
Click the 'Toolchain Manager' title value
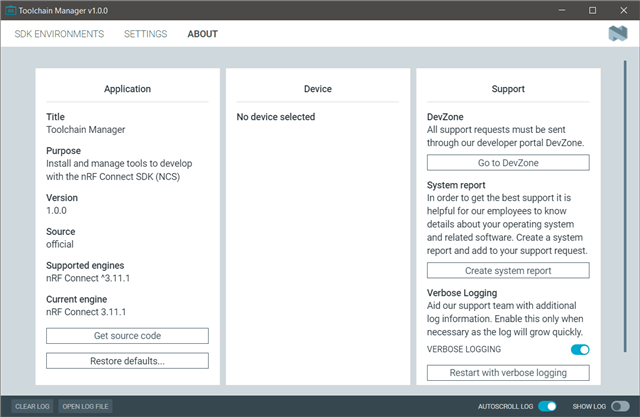click(x=86, y=130)
